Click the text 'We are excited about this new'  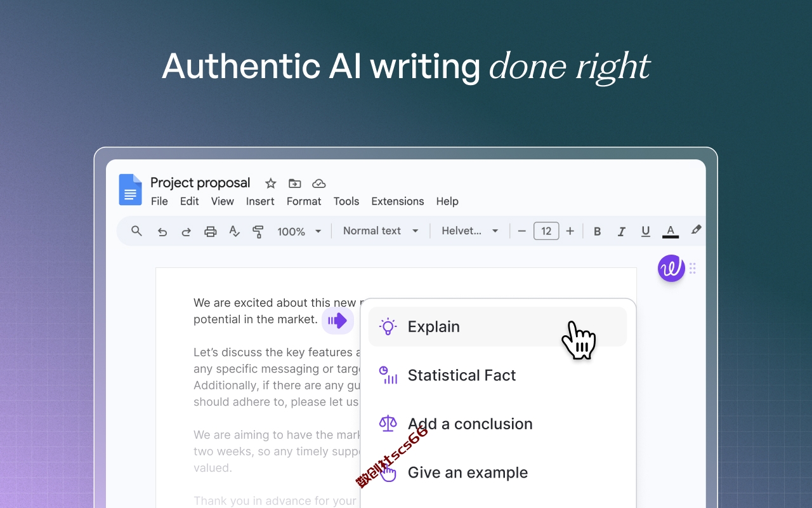[275, 303]
